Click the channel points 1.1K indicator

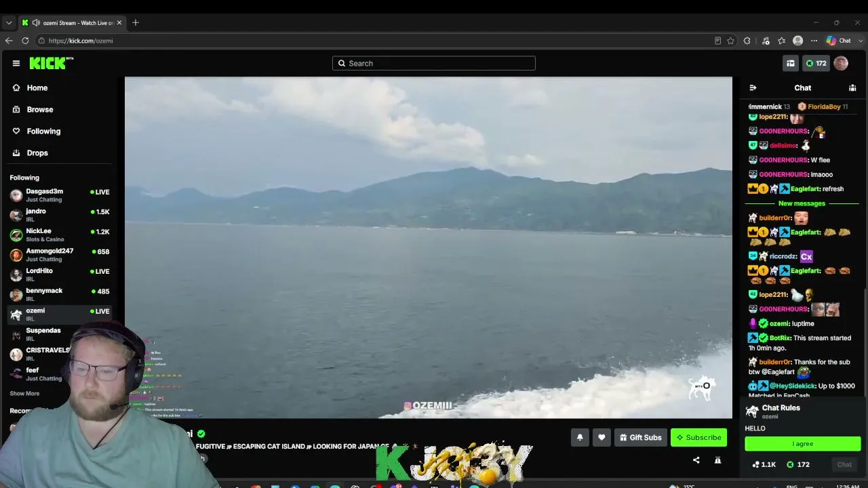pyautogui.click(x=764, y=464)
